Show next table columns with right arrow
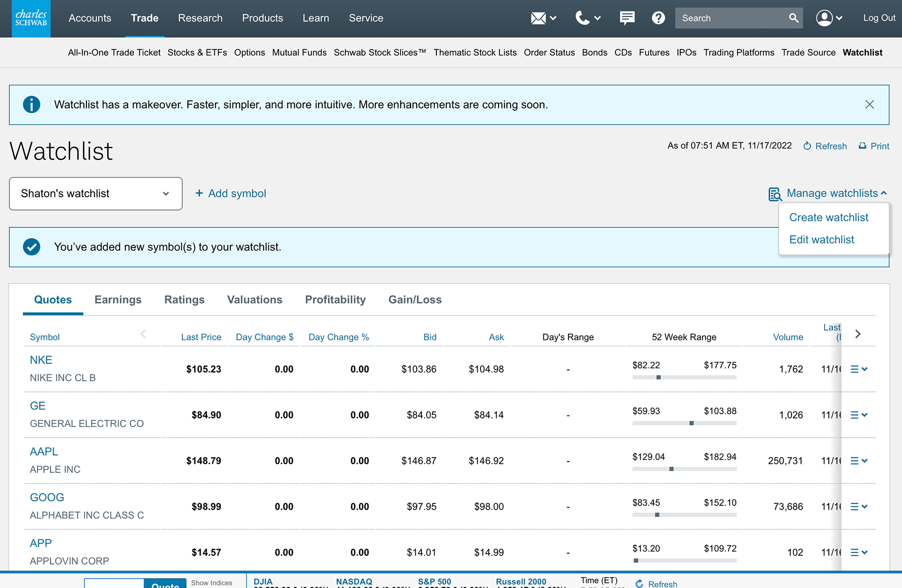The height and width of the screenshot is (588, 902). pyautogui.click(x=858, y=334)
